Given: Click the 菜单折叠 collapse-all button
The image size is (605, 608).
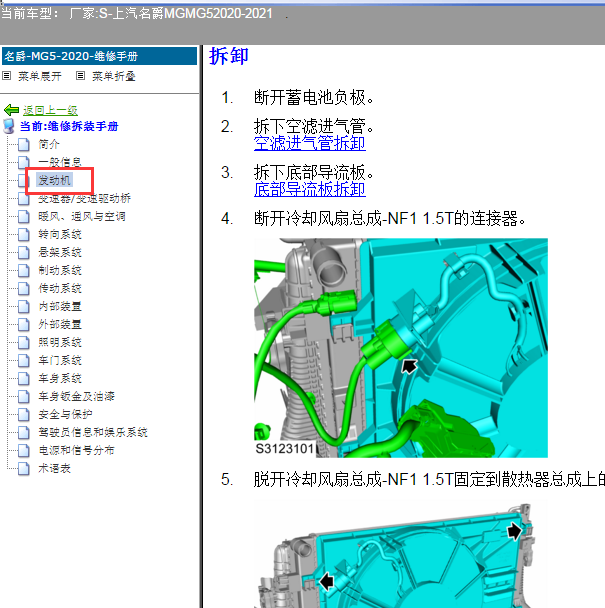Looking at the screenshot, I should click(114, 76).
